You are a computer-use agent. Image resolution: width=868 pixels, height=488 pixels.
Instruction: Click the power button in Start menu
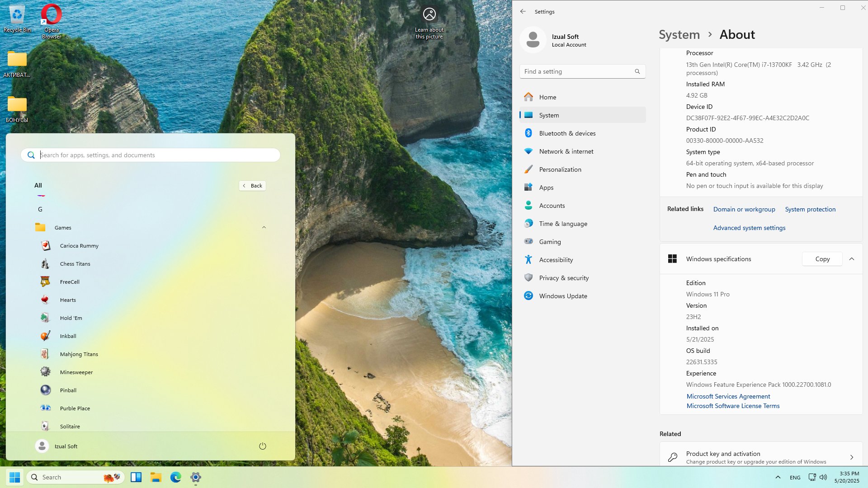tap(263, 446)
